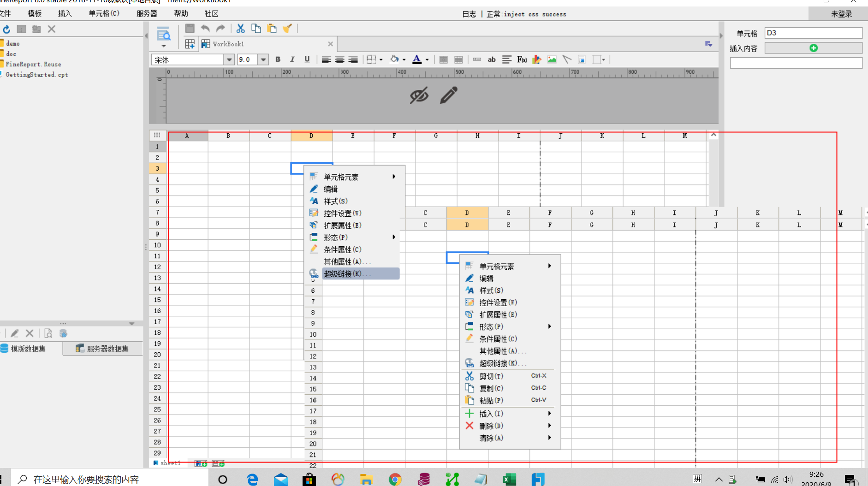Toggle the crossed-eye visibility icon

click(419, 95)
